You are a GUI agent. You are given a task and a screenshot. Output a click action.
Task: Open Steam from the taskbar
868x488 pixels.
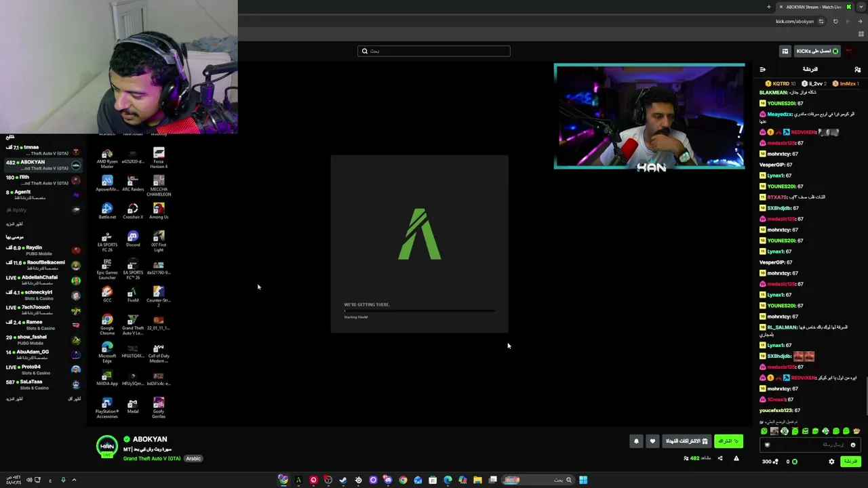343,480
